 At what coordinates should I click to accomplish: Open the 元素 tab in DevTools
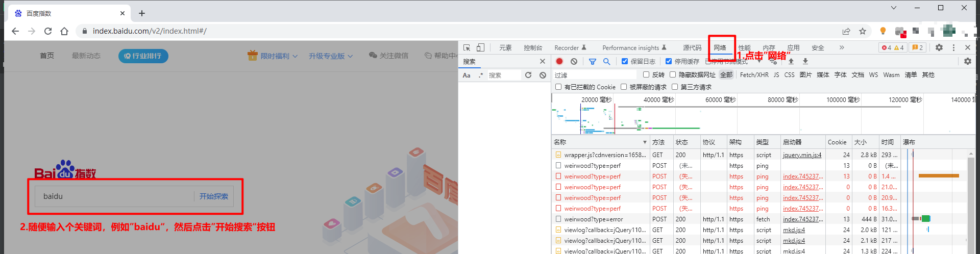(505, 47)
